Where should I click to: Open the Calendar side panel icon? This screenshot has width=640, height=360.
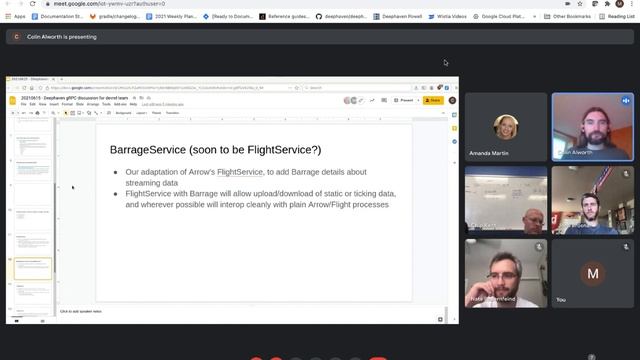click(x=454, y=115)
